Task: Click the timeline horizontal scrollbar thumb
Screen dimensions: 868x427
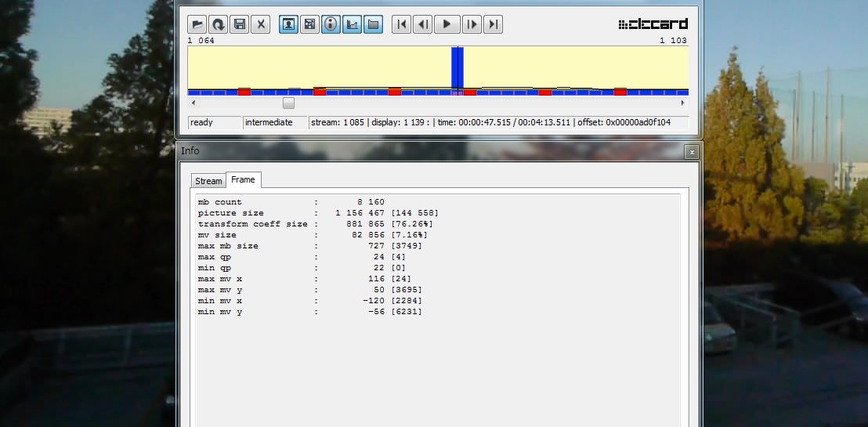Action: tap(288, 103)
